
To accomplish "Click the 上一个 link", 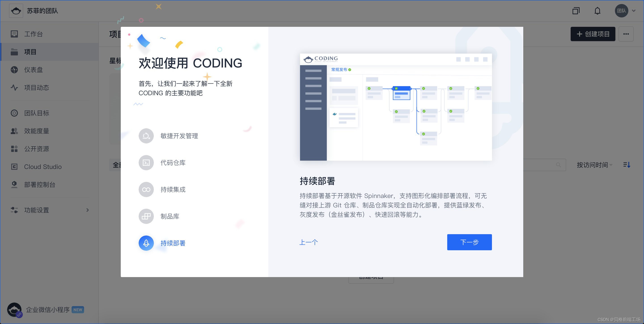I will point(309,242).
